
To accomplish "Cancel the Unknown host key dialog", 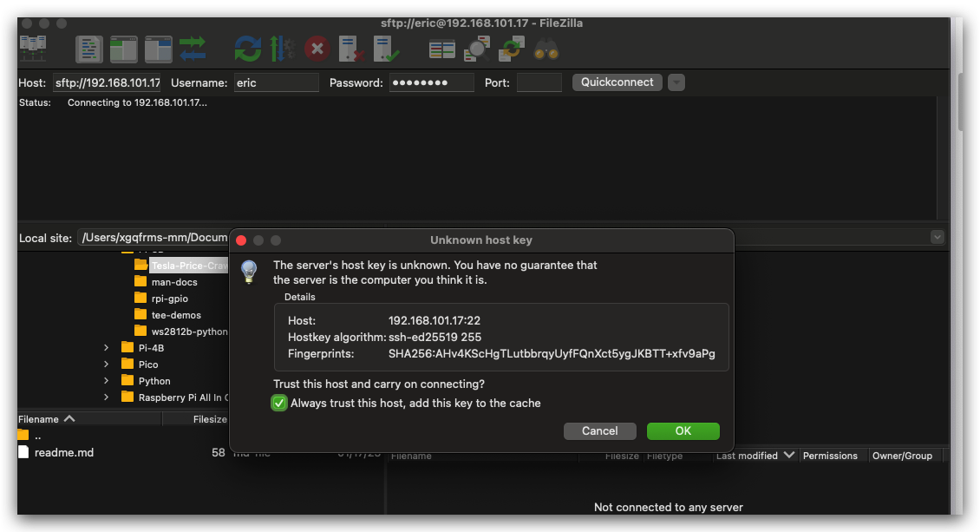I will tap(600, 431).
